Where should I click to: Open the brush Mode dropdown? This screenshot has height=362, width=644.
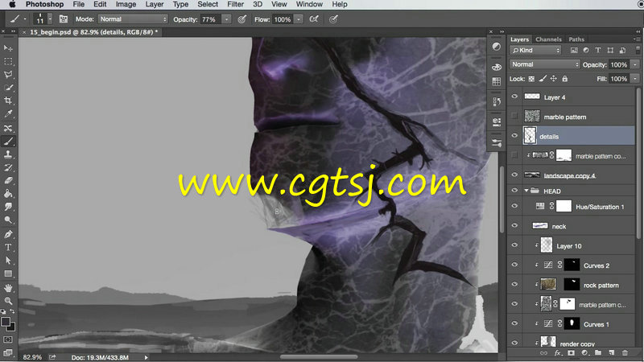tap(133, 19)
